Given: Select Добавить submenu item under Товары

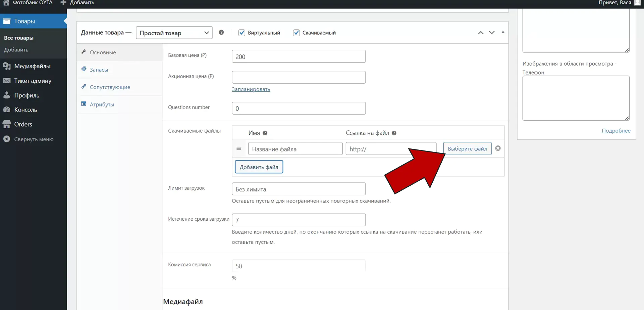Looking at the screenshot, I should pos(16,50).
